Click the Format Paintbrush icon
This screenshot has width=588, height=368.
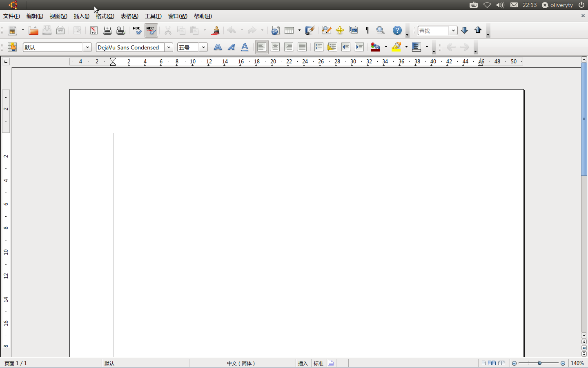[x=215, y=30]
